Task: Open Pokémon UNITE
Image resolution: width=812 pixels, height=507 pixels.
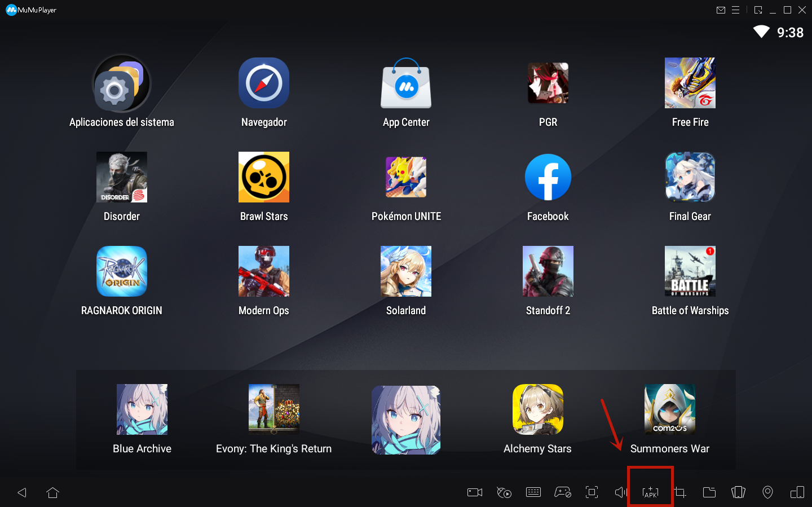Action: (406, 177)
